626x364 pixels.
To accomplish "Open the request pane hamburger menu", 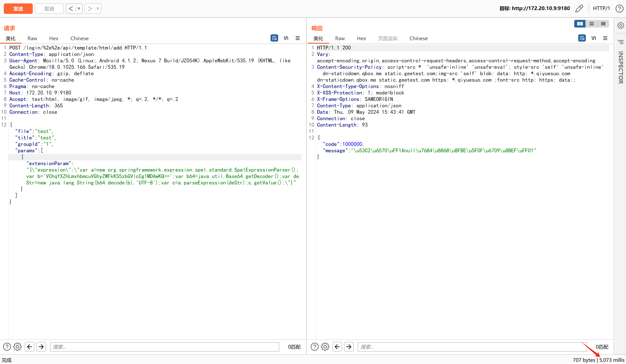I will [x=297, y=38].
